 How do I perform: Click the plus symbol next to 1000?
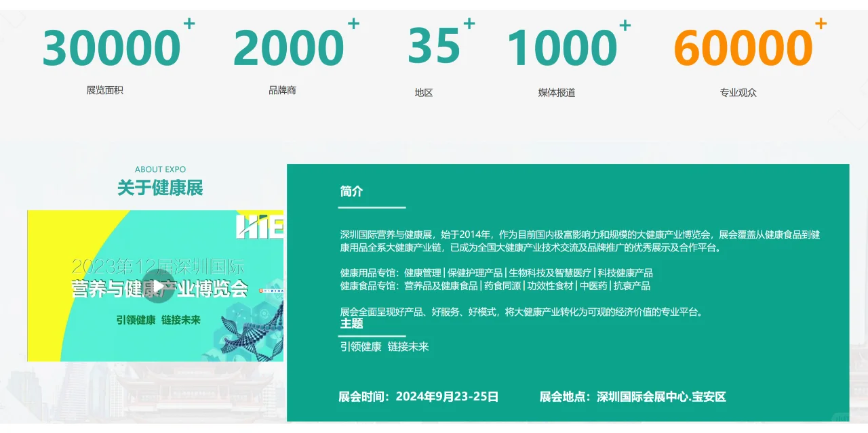click(x=623, y=24)
